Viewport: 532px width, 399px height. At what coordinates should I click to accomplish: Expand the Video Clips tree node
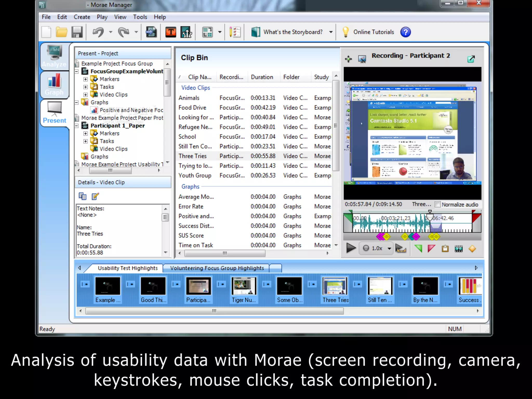click(85, 95)
